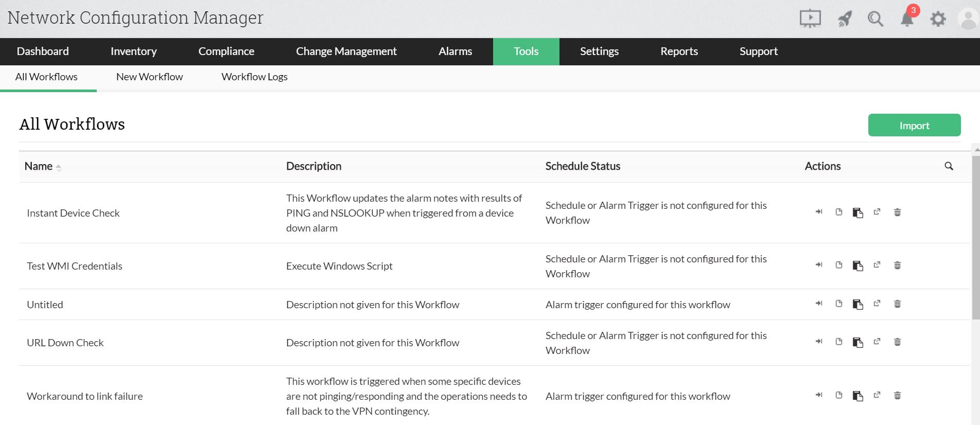Viewport: 980px width, 425px height.
Task: Switch to the New Workflow tab
Action: point(149,77)
